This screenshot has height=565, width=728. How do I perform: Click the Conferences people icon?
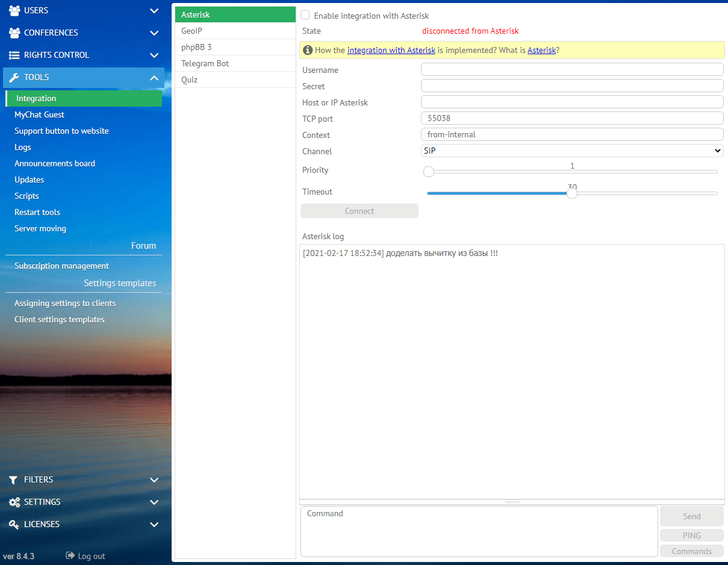(14, 33)
